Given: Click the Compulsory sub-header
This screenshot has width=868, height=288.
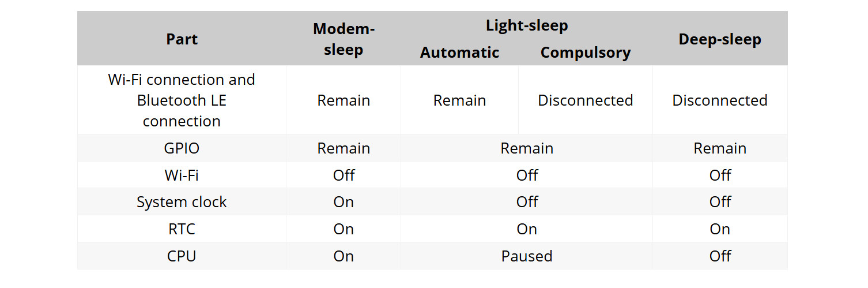Looking at the screenshot, I should pos(586,53).
